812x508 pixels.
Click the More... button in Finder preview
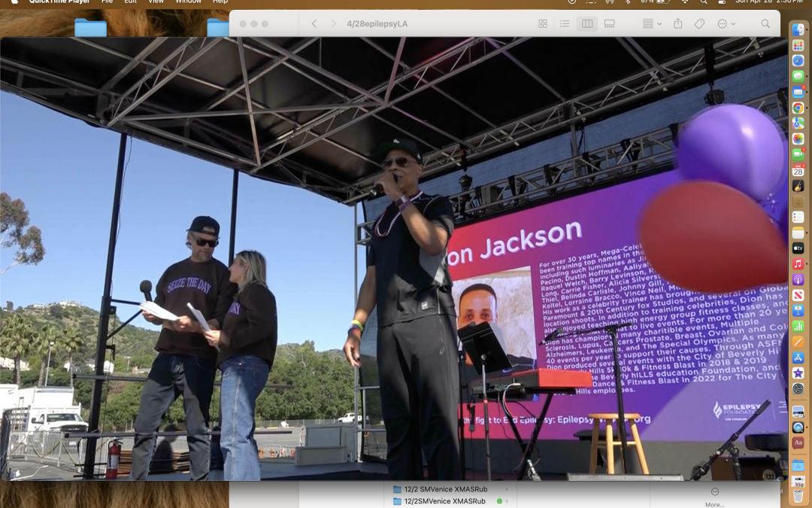click(714, 497)
